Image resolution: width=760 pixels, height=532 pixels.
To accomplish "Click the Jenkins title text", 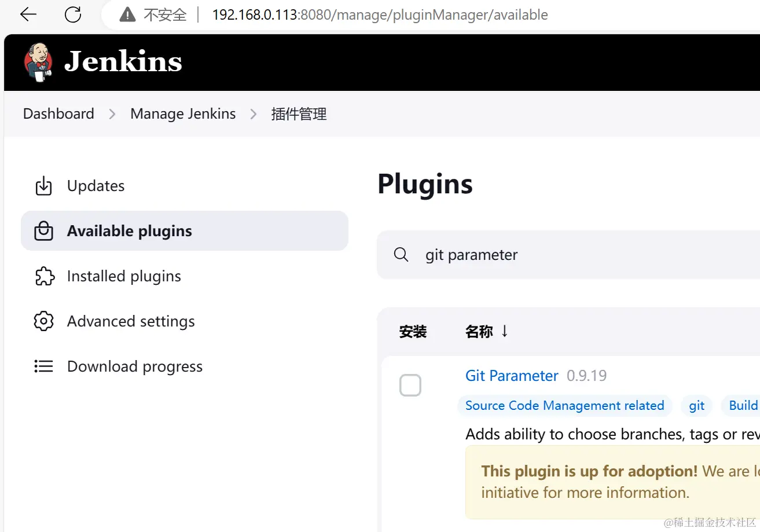I will [x=123, y=61].
